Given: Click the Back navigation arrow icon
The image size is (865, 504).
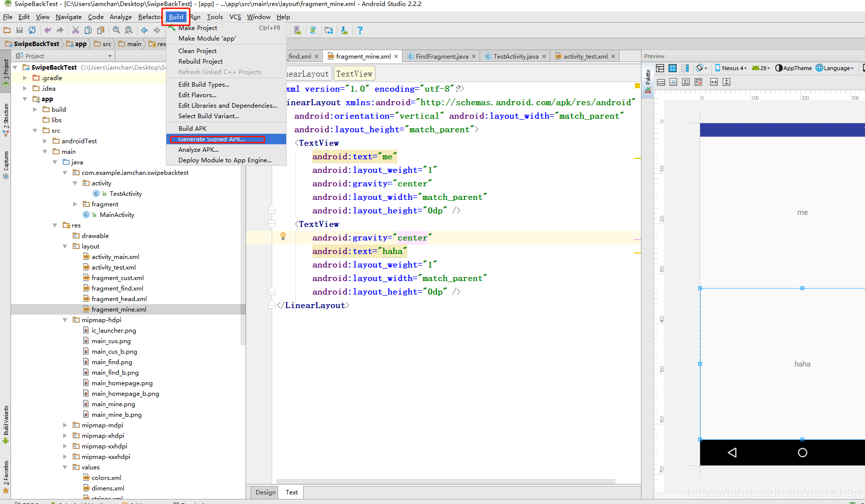Looking at the screenshot, I should (144, 30).
